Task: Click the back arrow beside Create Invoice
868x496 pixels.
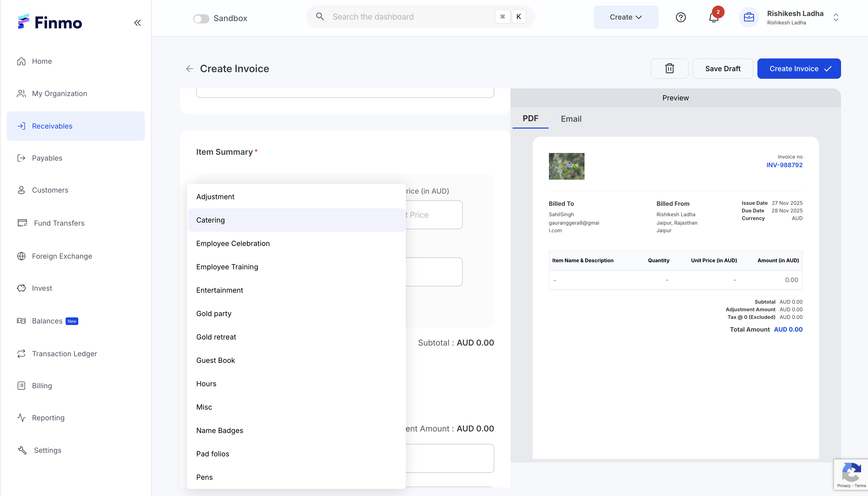Action: 189,69
